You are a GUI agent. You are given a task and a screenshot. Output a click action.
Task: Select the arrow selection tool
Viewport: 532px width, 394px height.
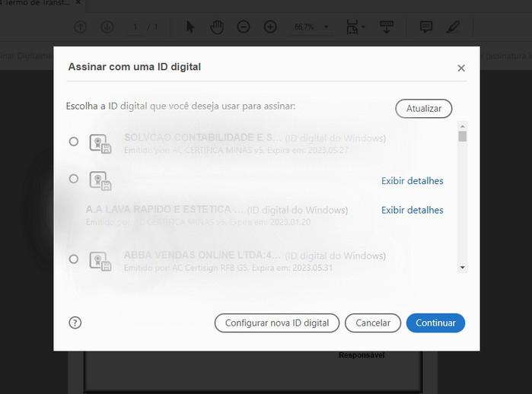[x=190, y=27]
